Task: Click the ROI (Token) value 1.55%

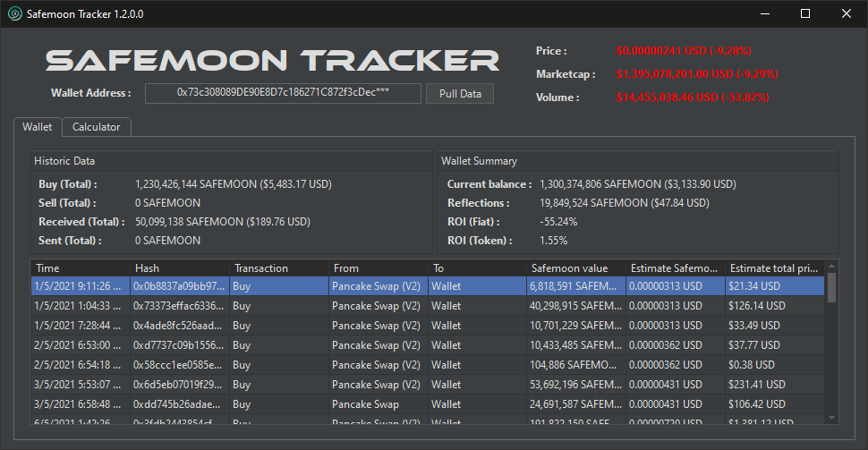Action: pyautogui.click(x=554, y=241)
